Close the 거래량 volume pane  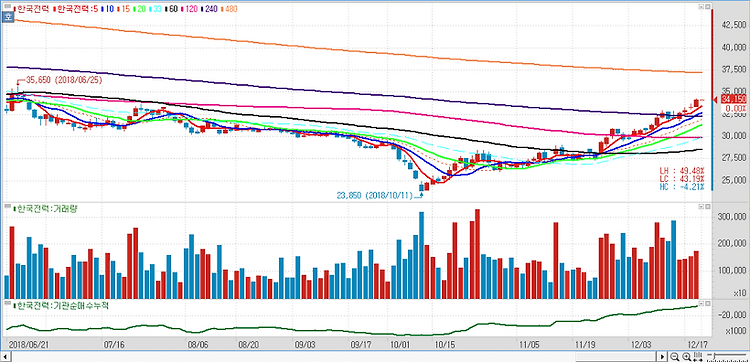click(707, 206)
